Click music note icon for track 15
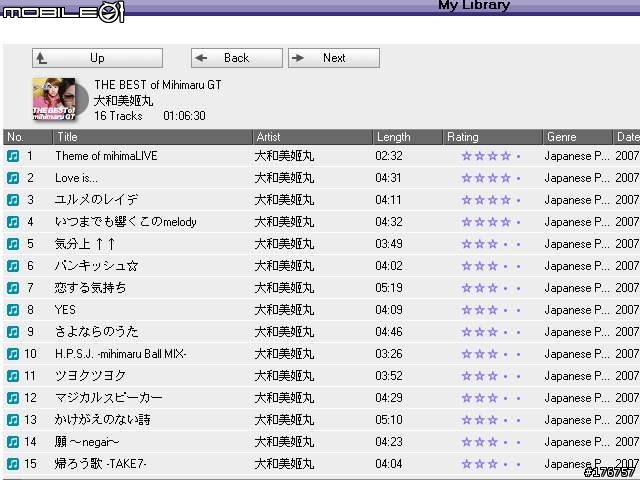The image size is (640, 480). pyautogui.click(x=13, y=464)
